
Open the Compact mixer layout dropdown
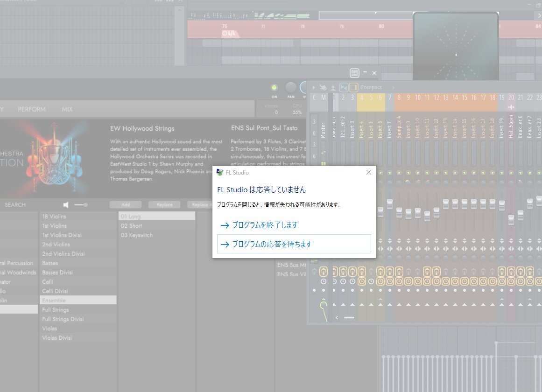pos(371,87)
